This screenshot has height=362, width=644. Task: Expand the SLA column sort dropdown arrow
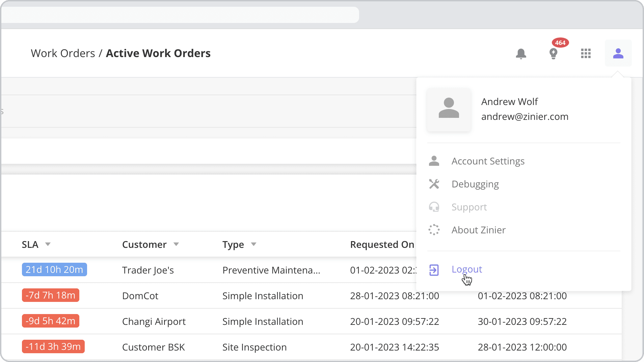click(48, 244)
